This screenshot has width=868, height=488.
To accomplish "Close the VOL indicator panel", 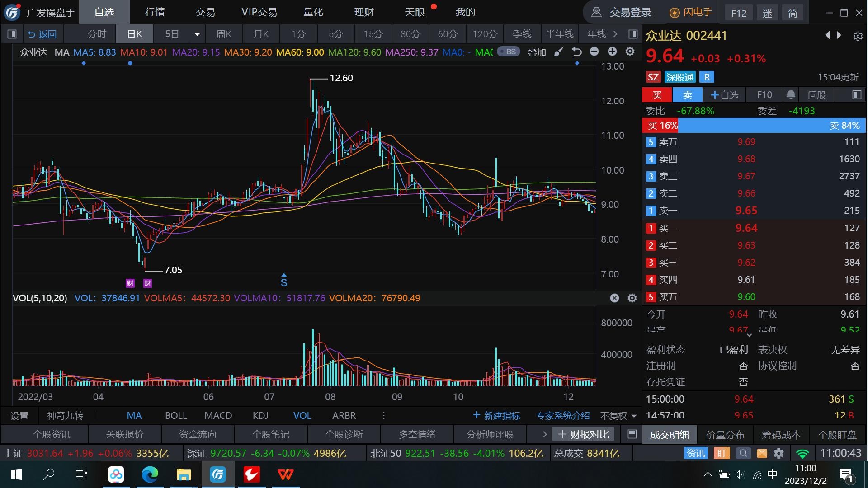I will [614, 298].
